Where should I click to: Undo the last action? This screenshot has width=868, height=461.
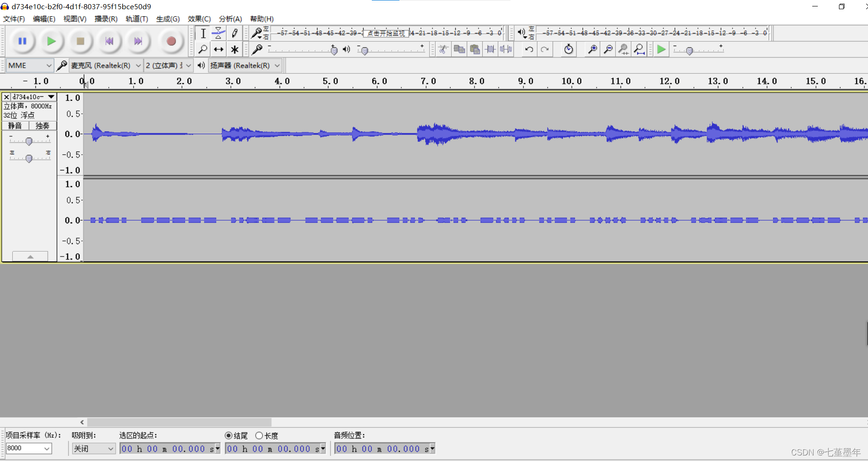529,49
